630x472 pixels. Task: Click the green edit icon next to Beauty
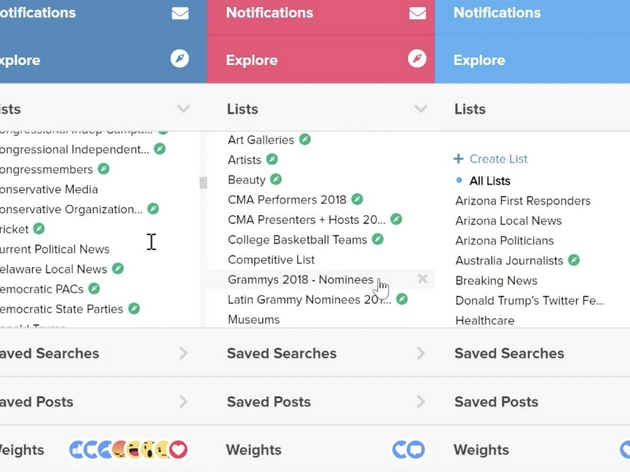277,180
